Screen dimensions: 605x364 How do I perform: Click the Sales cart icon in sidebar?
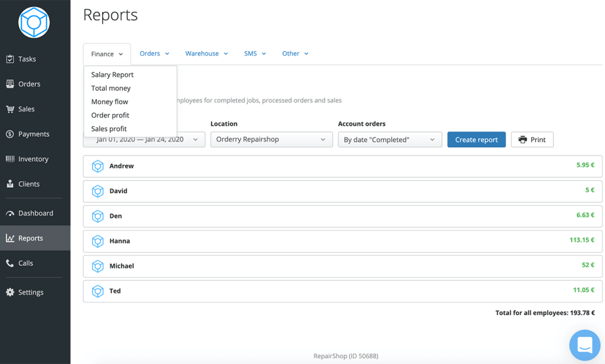click(10, 109)
